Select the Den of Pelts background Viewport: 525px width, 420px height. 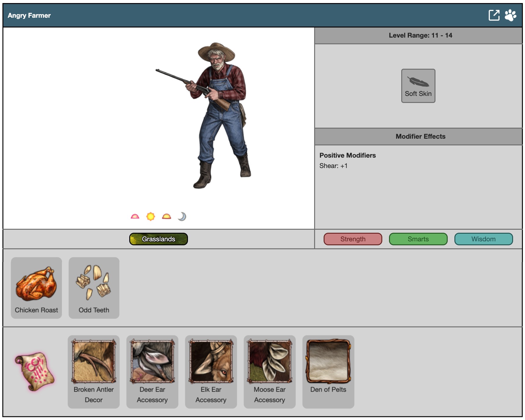(x=328, y=371)
